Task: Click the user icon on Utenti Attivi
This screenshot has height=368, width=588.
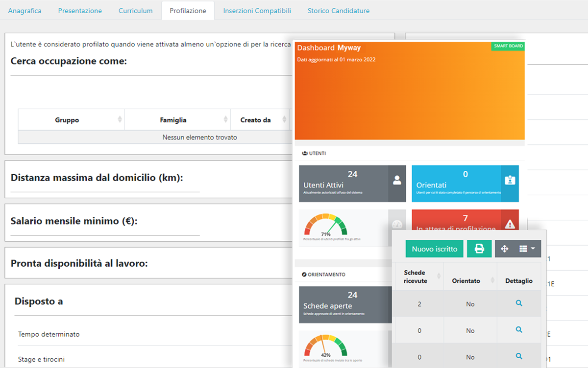Action: [397, 181]
